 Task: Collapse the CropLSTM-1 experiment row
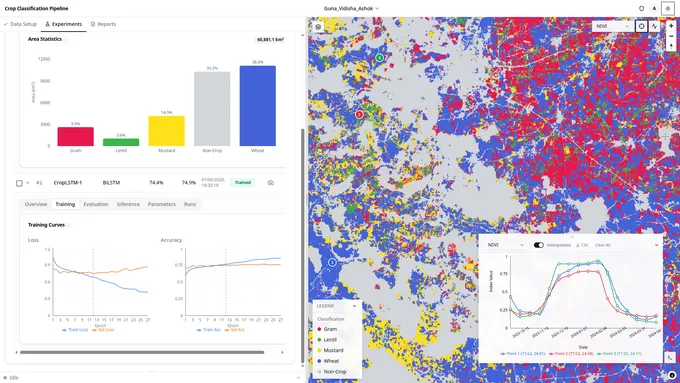pos(28,183)
